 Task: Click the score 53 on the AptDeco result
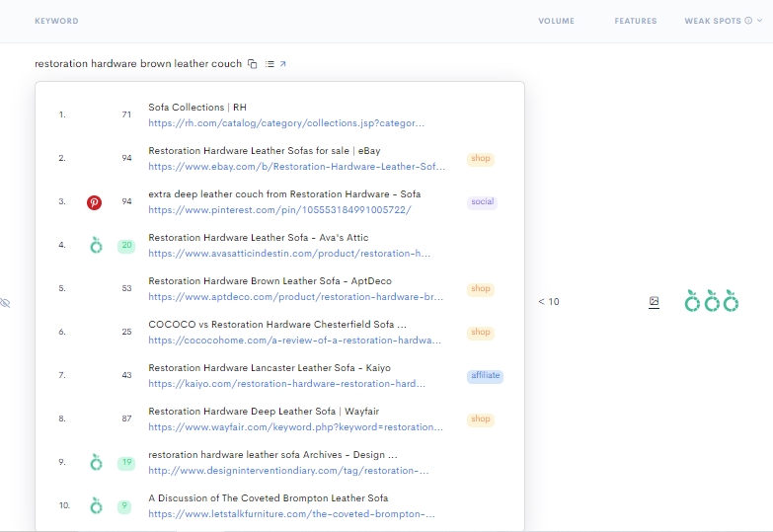126,288
